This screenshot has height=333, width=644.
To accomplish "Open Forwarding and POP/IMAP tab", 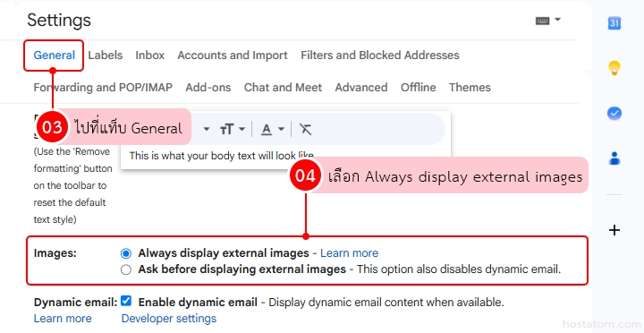I will [103, 87].
